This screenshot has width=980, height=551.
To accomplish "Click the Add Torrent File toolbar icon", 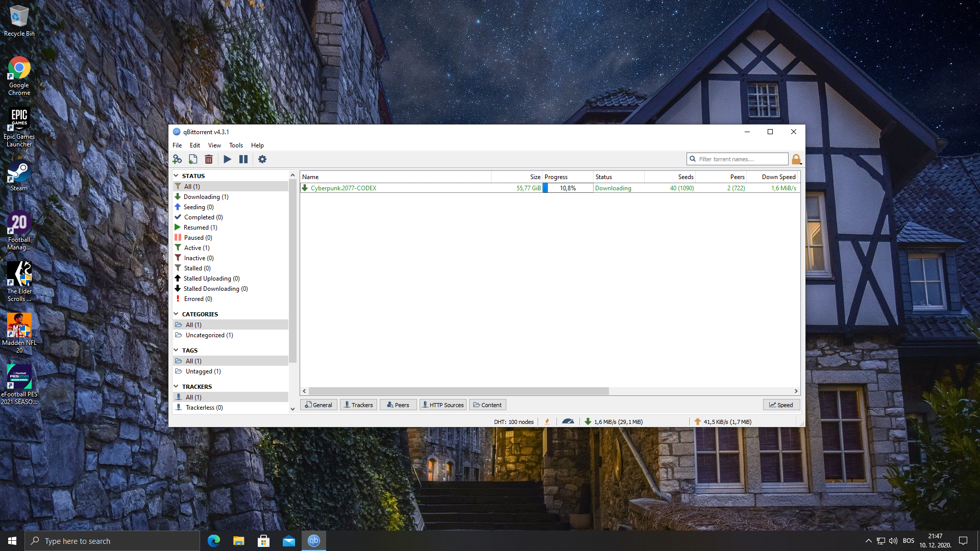I will coord(193,159).
